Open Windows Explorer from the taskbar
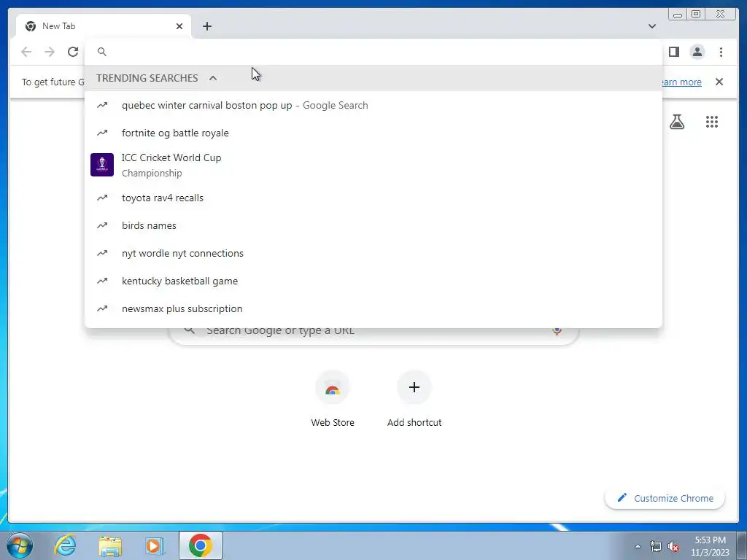Screen dimensions: 747x560 pyautogui.click(x=110, y=545)
